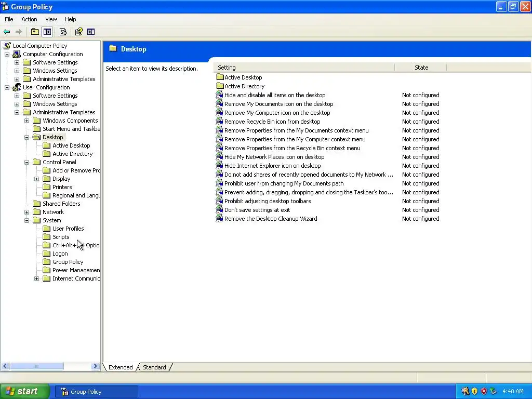Switch to the Standard tab

coord(154,367)
